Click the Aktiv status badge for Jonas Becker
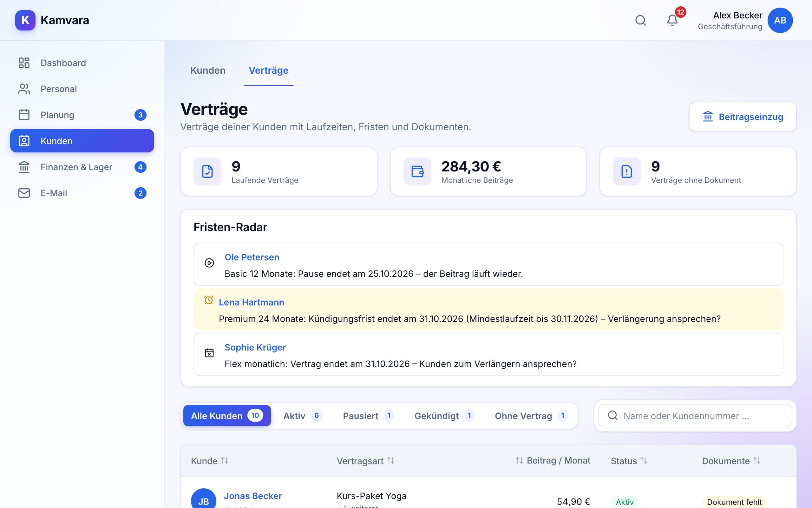This screenshot has width=812, height=508. pyautogui.click(x=625, y=502)
